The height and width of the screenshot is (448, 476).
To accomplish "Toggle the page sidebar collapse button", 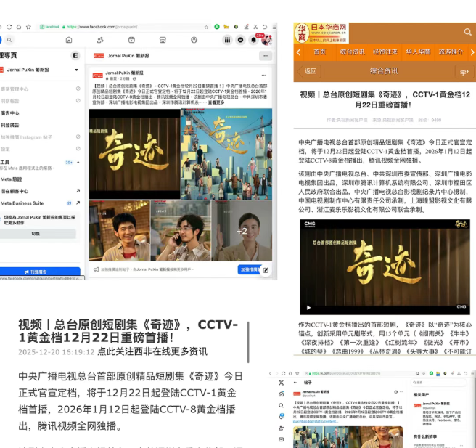I will [75, 55].
